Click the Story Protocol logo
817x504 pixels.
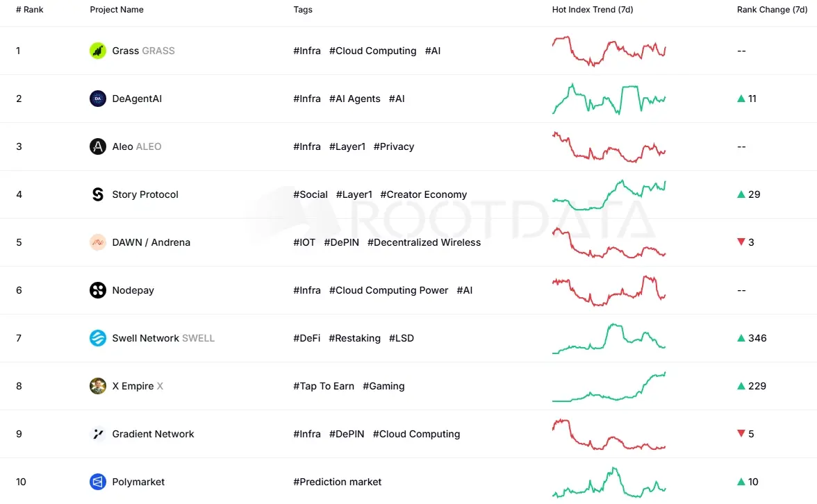click(97, 194)
